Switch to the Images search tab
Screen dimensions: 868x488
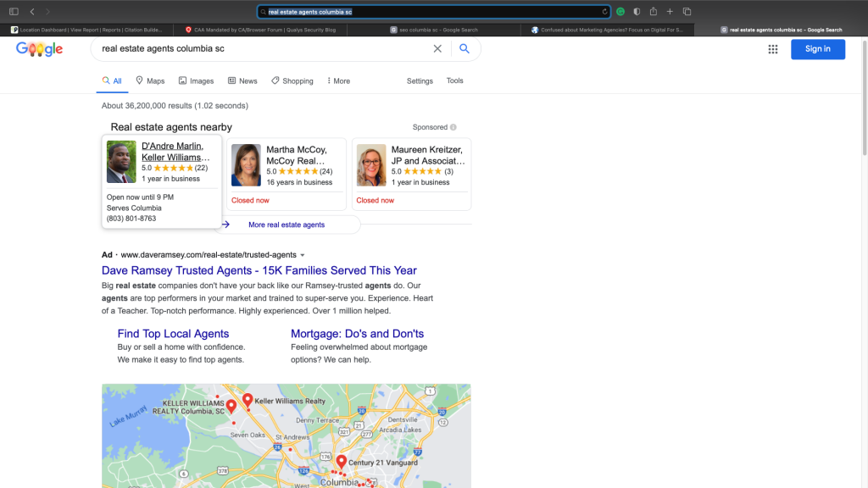pyautogui.click(x=196, y=81)
